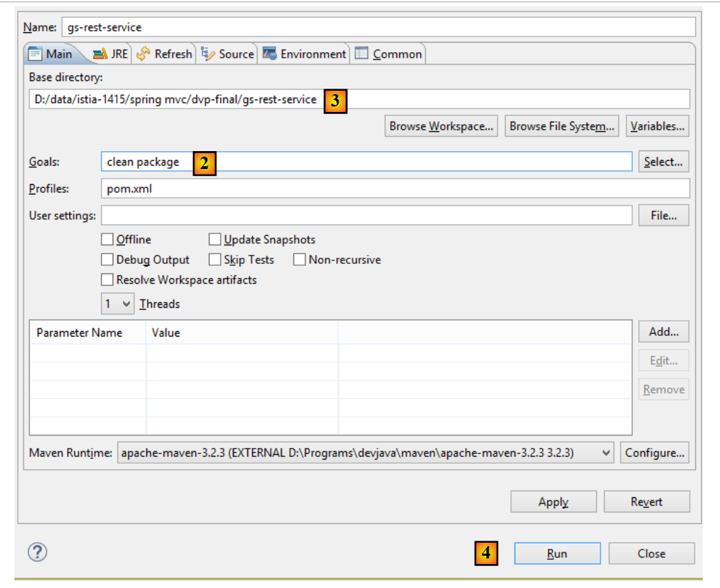Click the help question mark icon

coord(36,552)
